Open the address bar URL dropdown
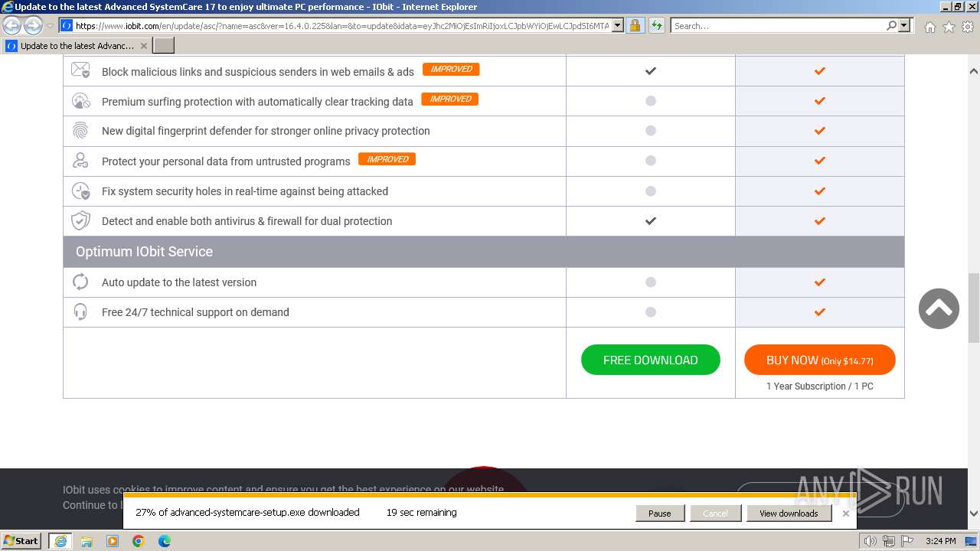The height and width of the screenshot is (551, 980). pos(618,25)
